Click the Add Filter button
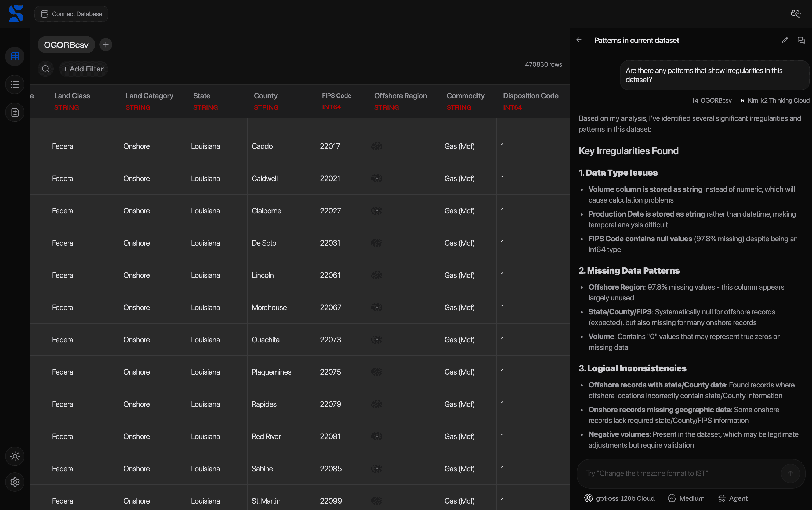This screenshot has width=812, height=510. point(83,69)
